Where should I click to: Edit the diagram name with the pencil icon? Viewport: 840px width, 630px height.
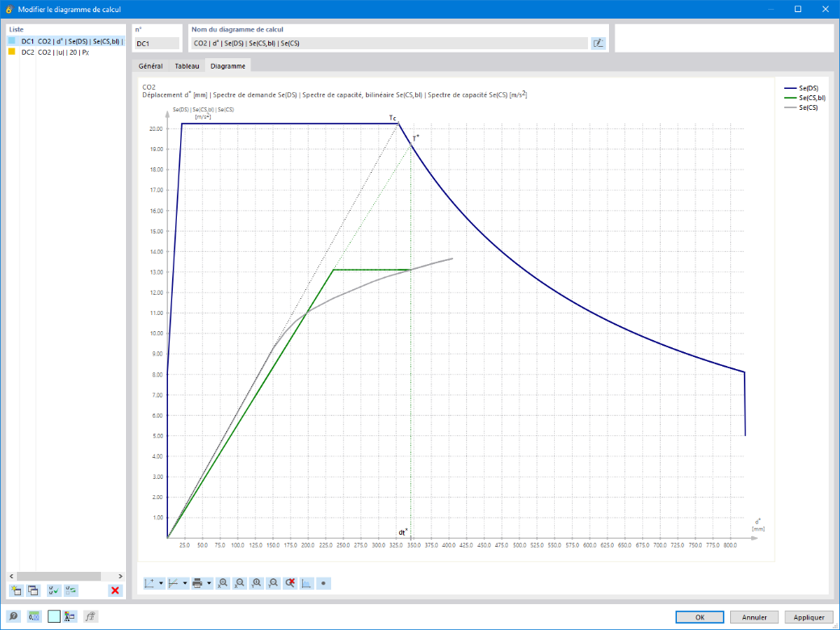coord(598,44)
